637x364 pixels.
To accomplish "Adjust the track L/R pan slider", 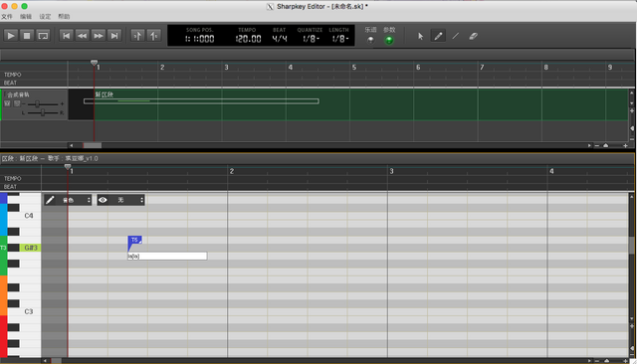I will click(x=43, y=112).
